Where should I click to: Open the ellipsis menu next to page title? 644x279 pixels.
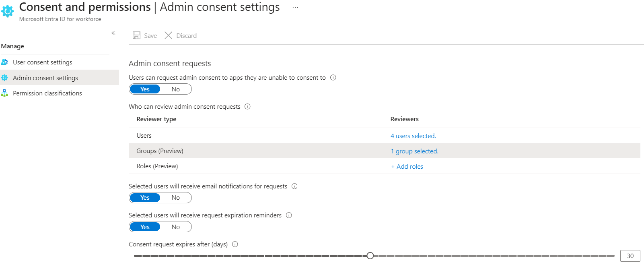pyautogui.click(x=295, y=7)
